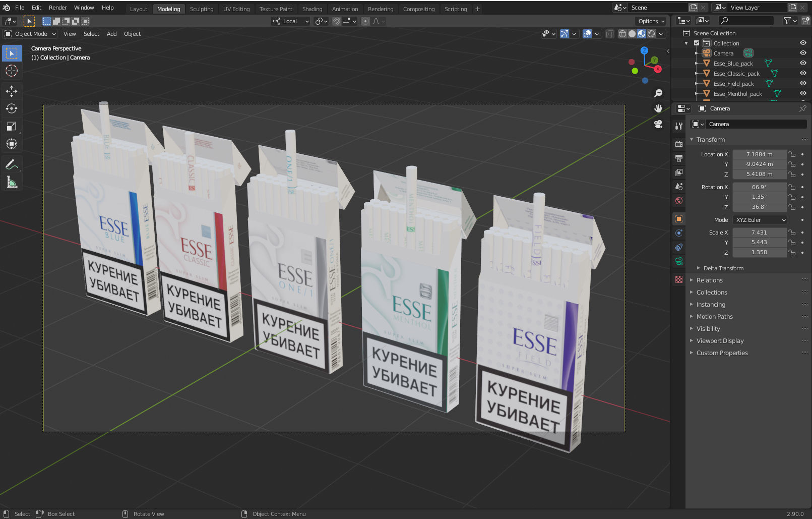Image resolution: width=812 pixels, height=519 pixels.
Task: Expand the Visibility panel
Action: (708, 329)
